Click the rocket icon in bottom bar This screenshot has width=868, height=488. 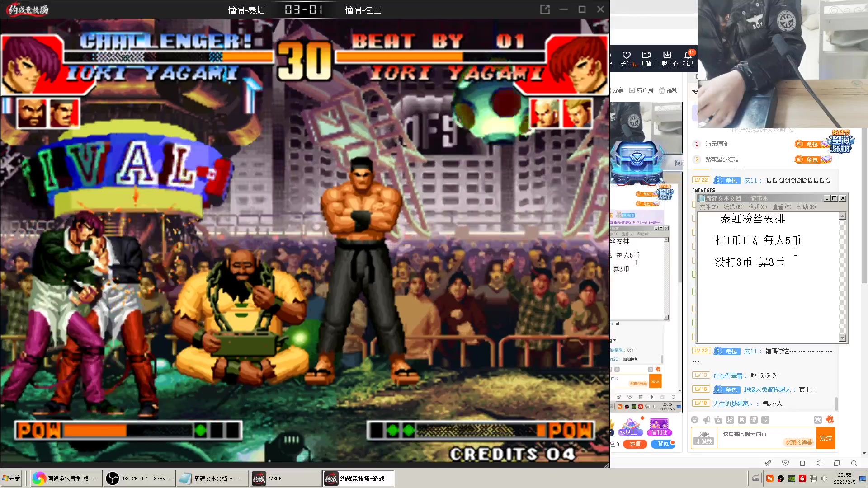pyautogui.click(x=768, y=463)
